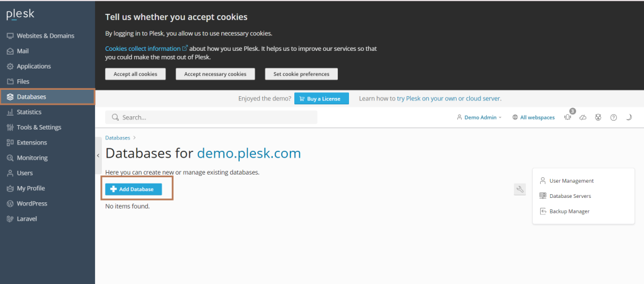Click the Plesk logo
This screenshot has width=644, height=284.
tap(20, 15)
